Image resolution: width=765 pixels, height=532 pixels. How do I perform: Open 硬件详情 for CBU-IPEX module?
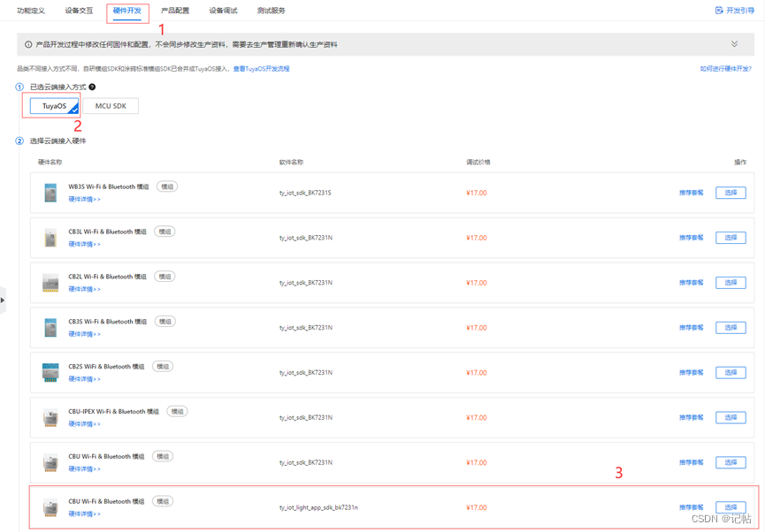(x=84, y=424)
